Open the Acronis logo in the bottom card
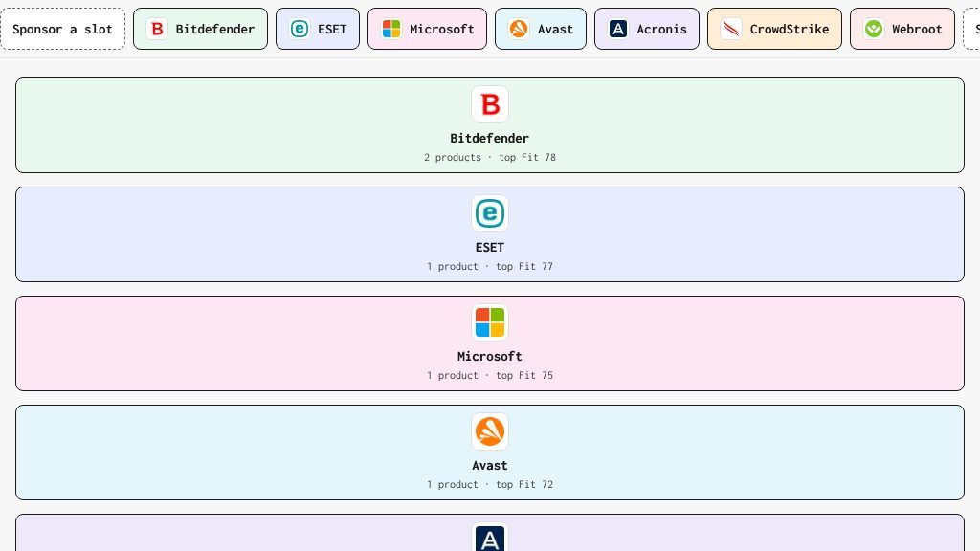Image resolution: width=980 pixels, height=551 pixels. coord(490,538)
